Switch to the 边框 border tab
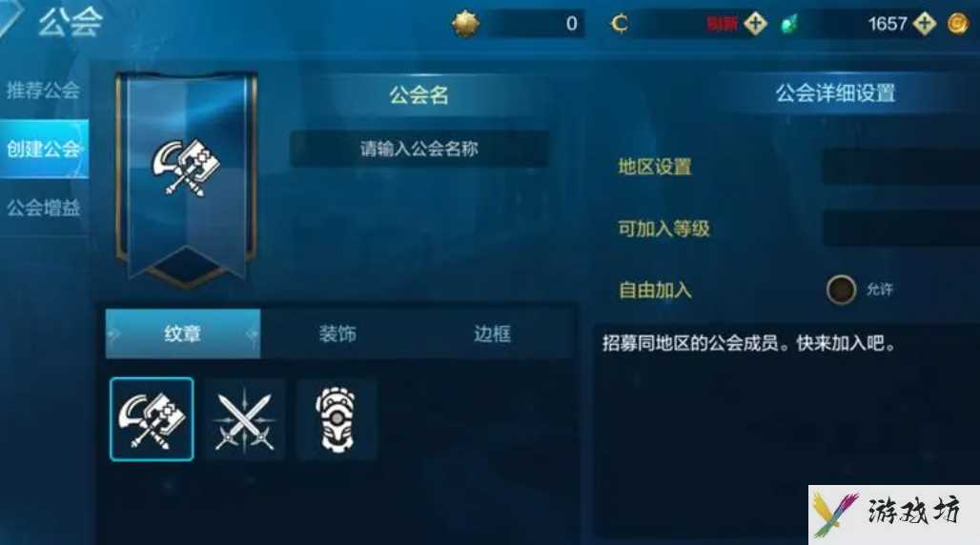Image resolution: width=980 pixels, height=545 pixels. point(493,333)
